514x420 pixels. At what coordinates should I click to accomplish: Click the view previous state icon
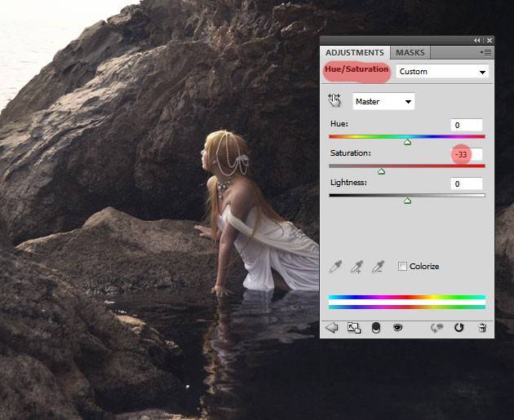pos(436,328)
